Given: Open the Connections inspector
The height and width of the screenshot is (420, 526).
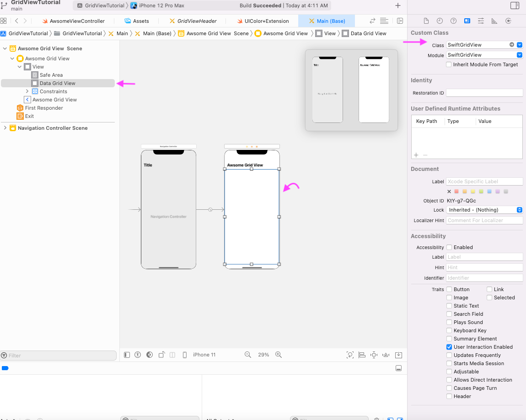Looking at the screenshot, I should [x=507, y=21].
